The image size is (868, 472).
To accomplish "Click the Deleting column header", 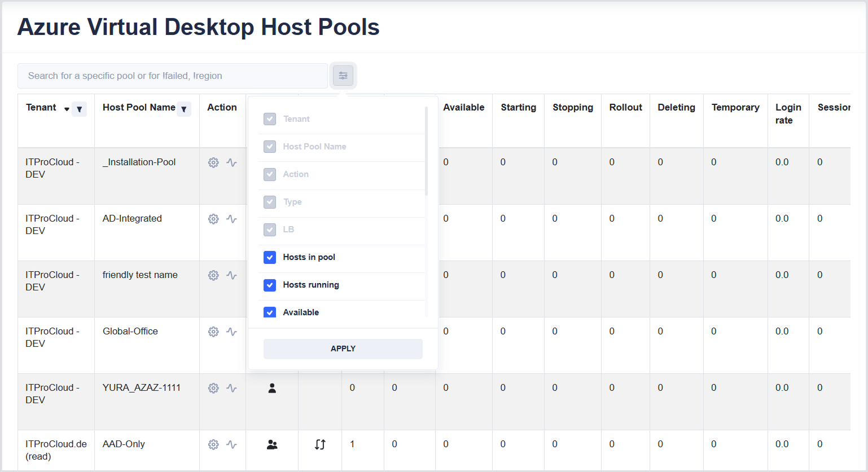I will (677, 107).
